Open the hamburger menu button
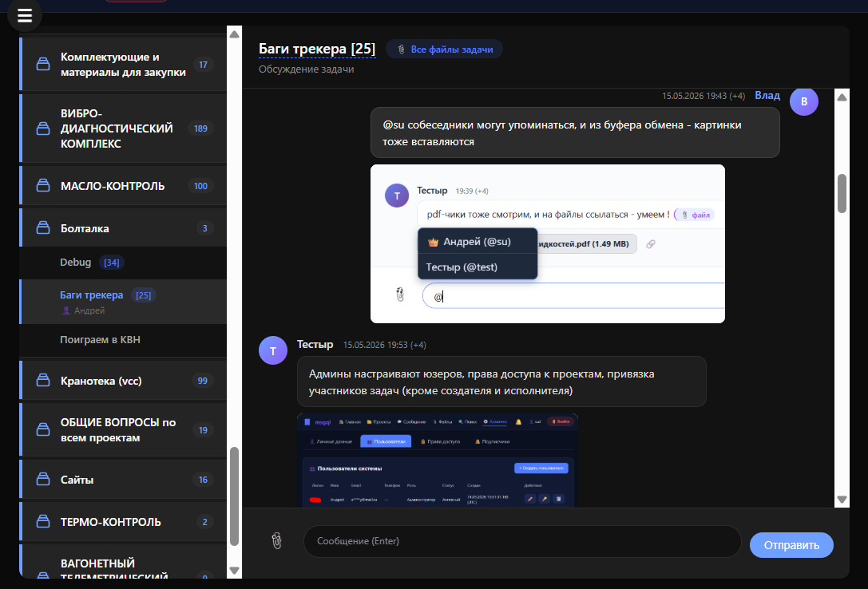The height and width of the screenshot is (589, 868). click(25, 15)
